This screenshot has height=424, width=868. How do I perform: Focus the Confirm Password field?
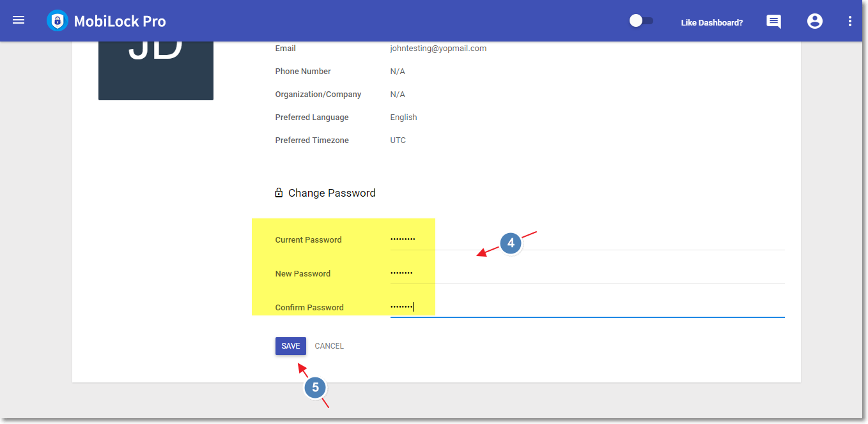coord(587,307)
